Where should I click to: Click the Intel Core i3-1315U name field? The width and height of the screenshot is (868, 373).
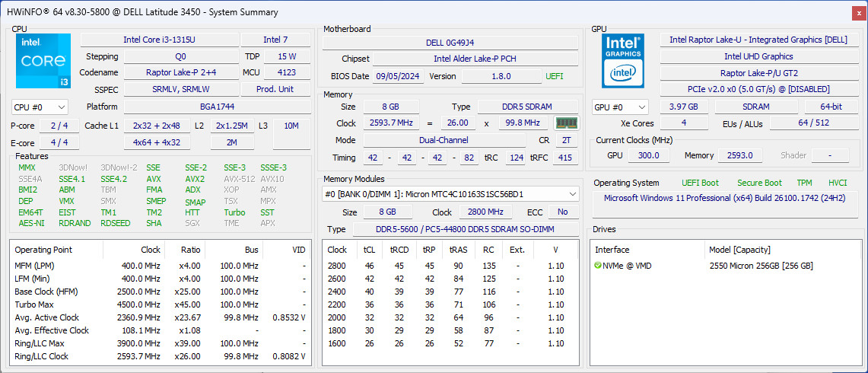pyautogui.click(x=160, y=40)
